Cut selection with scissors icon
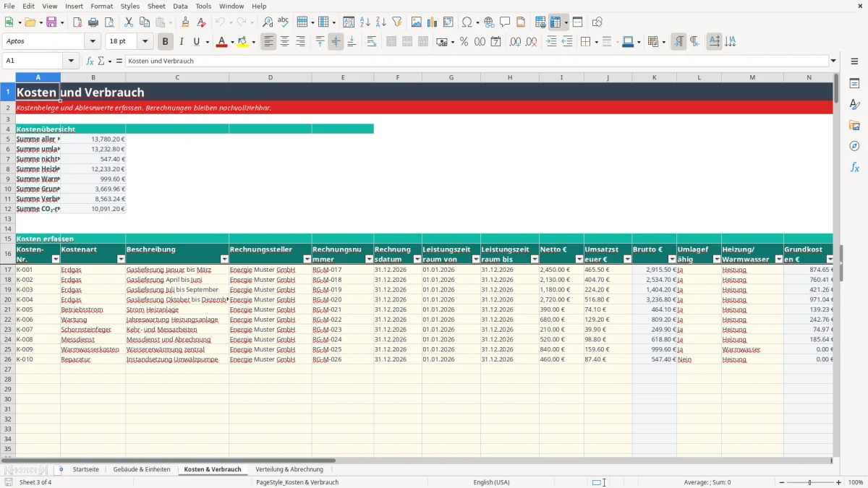Viewport: 868px width, 488px height. (128, 22)
